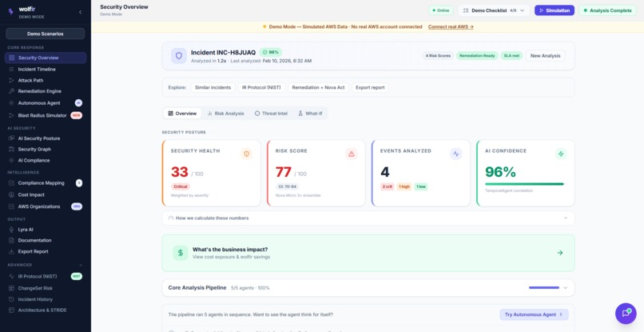Image resolution: width=644 pixels, height=332 pixels.
Task: Click the Critical severity label
Action: point(181,186)
